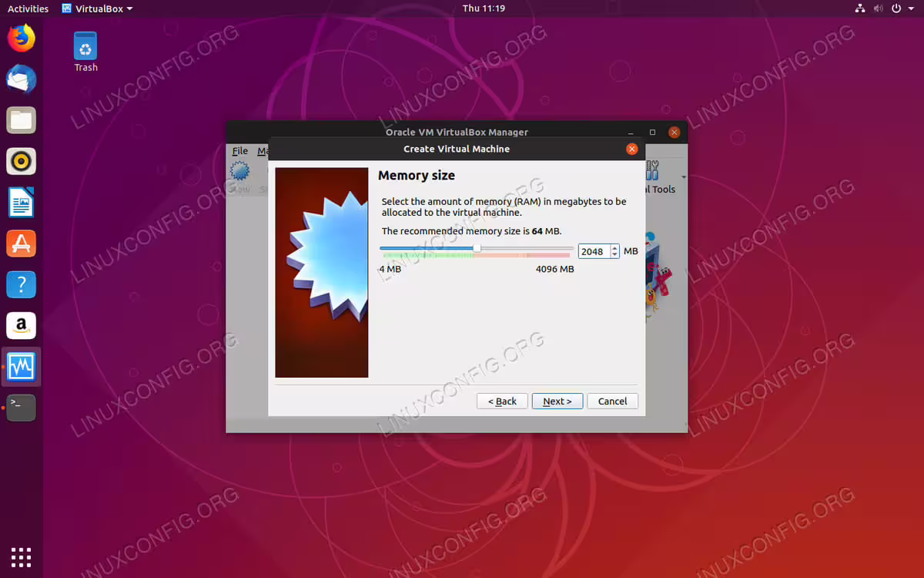The image size is (924, 578).
Task: Click the 4 MB minimum label
Action: point(390,269)
